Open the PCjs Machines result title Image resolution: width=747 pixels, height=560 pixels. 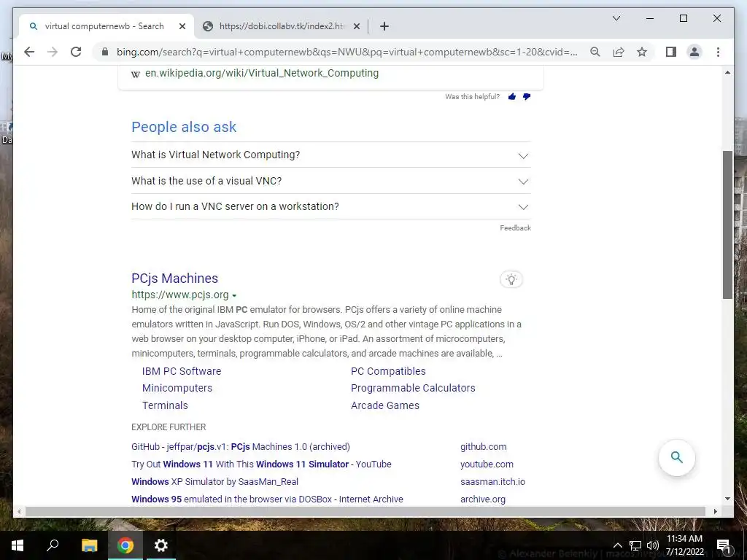174,278
